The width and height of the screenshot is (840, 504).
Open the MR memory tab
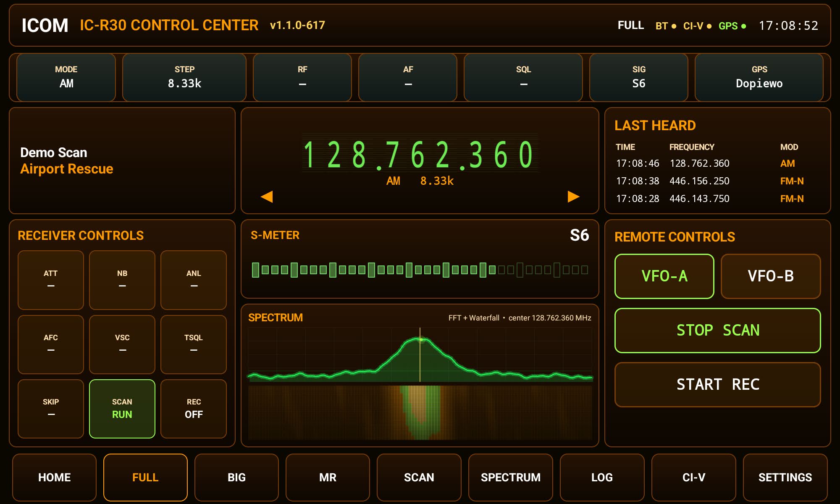click(x=328, y=478)
